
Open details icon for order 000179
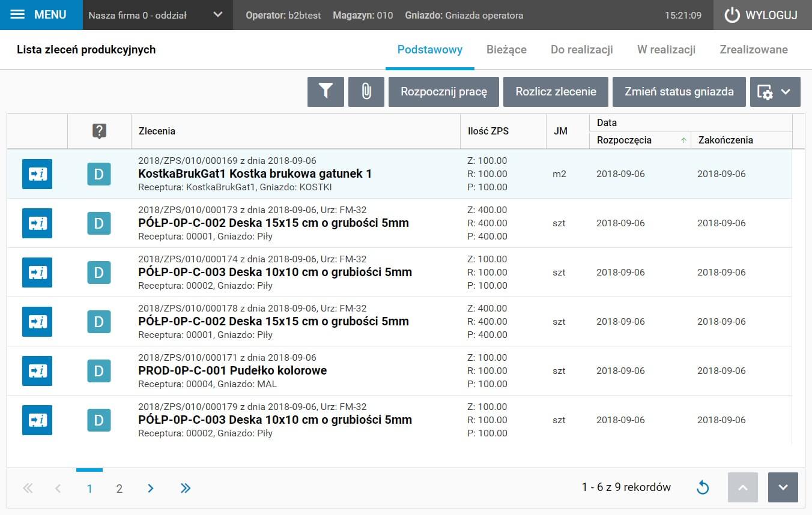coord(37,420)
